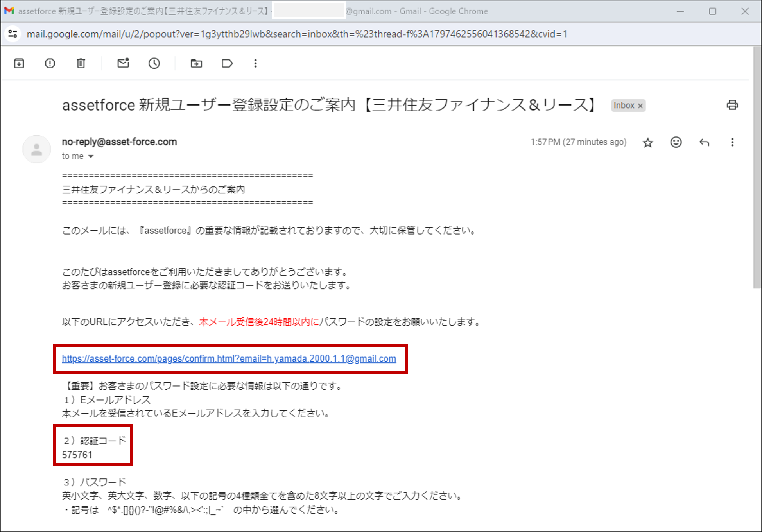This screenshot has width=762, height=532.
Task: Click the mail.google.com address bar URL
Action: pyautogui.click(x=297, y=34)
